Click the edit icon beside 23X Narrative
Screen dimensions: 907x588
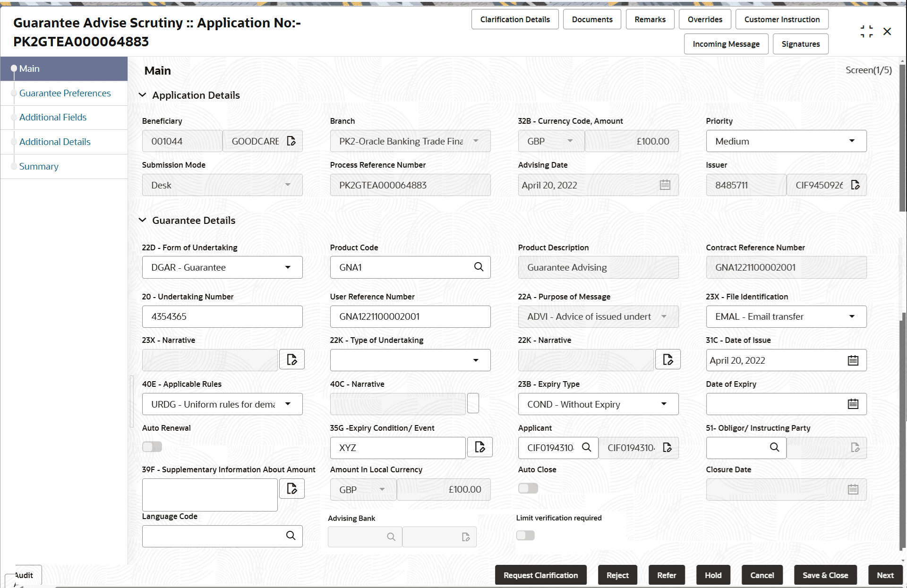click(x=291, y=359)
